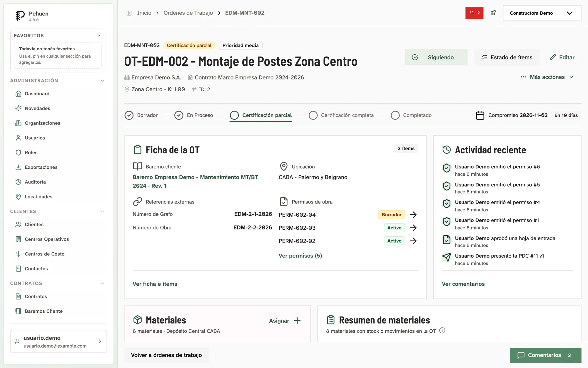
Task: Click the Centros de Costo dollar icon
Action: [x=18, y=254]
